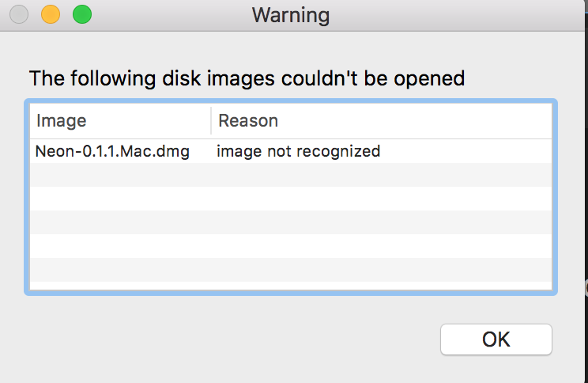Click the first empty row under Neon entry
The image size is (588, 383).
tap(291, 175)
